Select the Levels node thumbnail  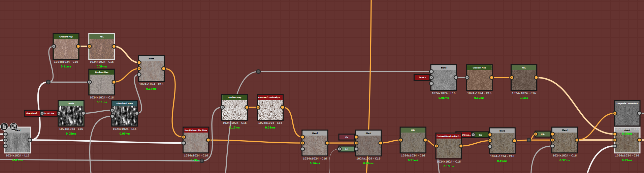pyautogui.click(x=71, y=116)
